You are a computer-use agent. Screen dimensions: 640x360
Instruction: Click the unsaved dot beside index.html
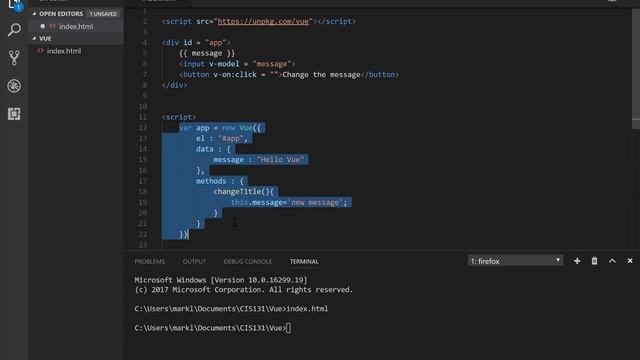[x=42, y=26]
